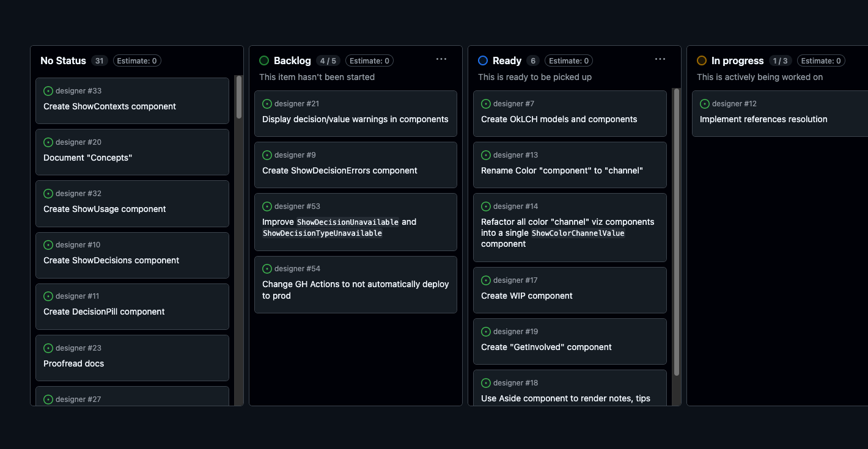
Task: Click open-issue icon on designer #13 card
Action: 486,155
